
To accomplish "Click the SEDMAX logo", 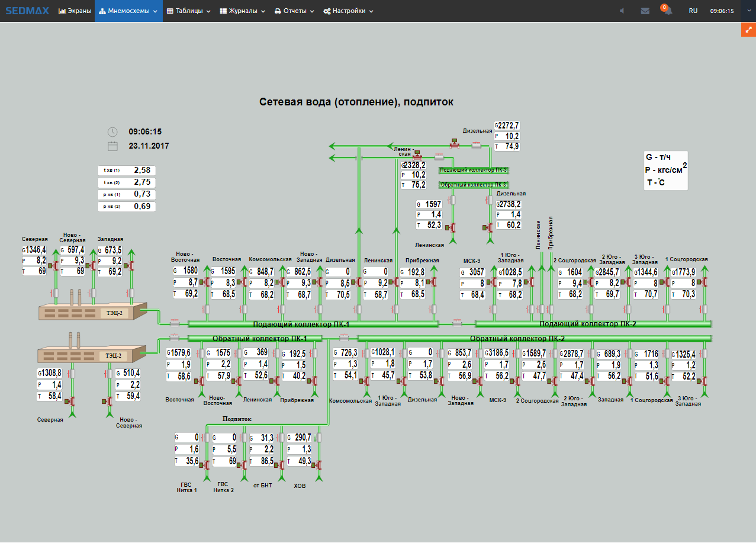I will (x=27, y=11).
